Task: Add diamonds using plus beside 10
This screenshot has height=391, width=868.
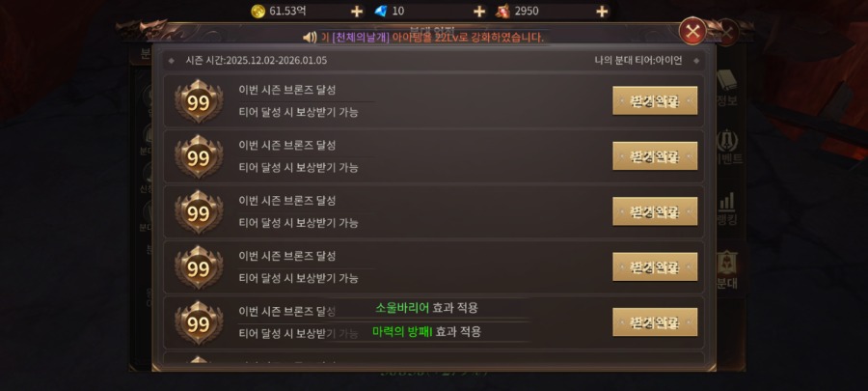Action: click(479, 11)
